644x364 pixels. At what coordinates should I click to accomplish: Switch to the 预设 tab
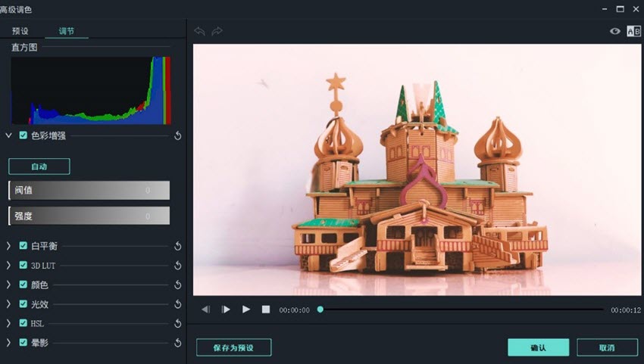coord(20,31)
